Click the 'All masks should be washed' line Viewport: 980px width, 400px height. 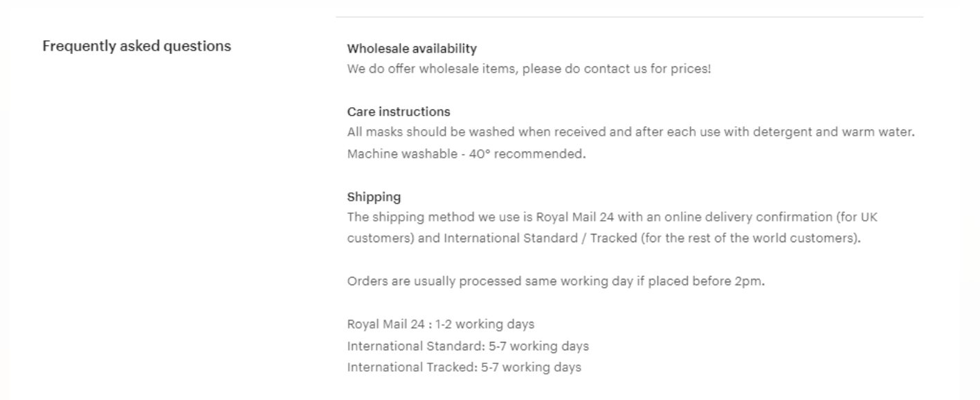pyautogui.click(x=631, y=131)
